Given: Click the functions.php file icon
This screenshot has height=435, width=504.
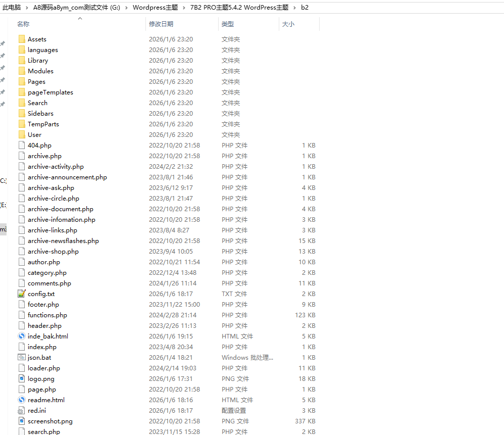Looking at the screenshot, I should click(x=21, y=315).
